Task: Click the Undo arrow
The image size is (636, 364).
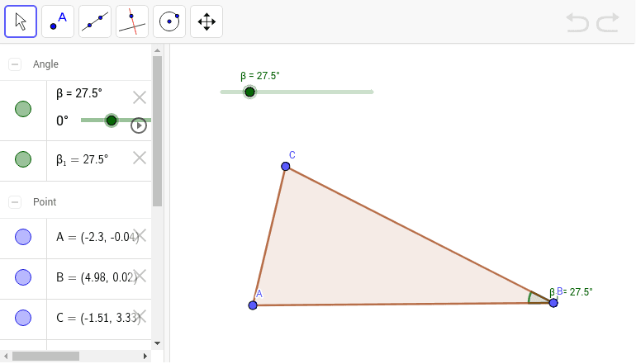Action: coord(577,22)
